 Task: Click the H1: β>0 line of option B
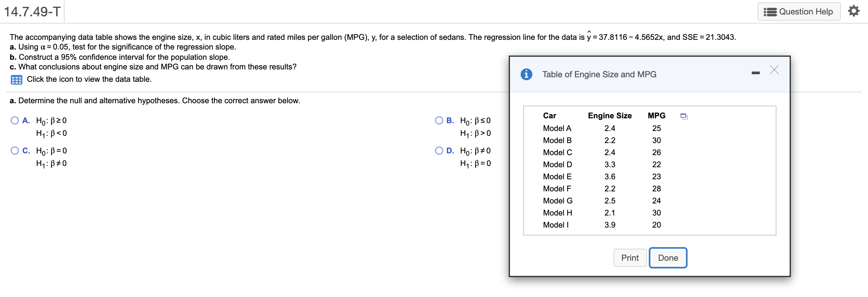coord(476,134)
